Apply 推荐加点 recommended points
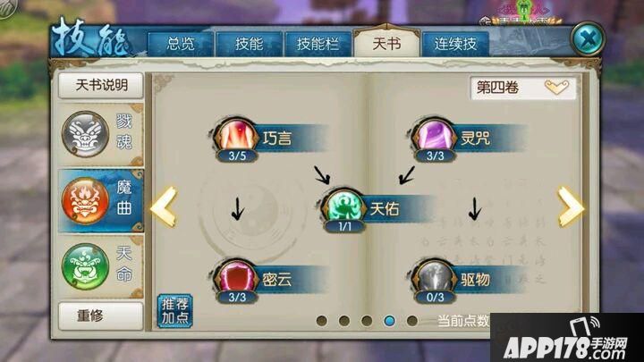The width and height of the screenshot is (644, 362). [175, 311]
